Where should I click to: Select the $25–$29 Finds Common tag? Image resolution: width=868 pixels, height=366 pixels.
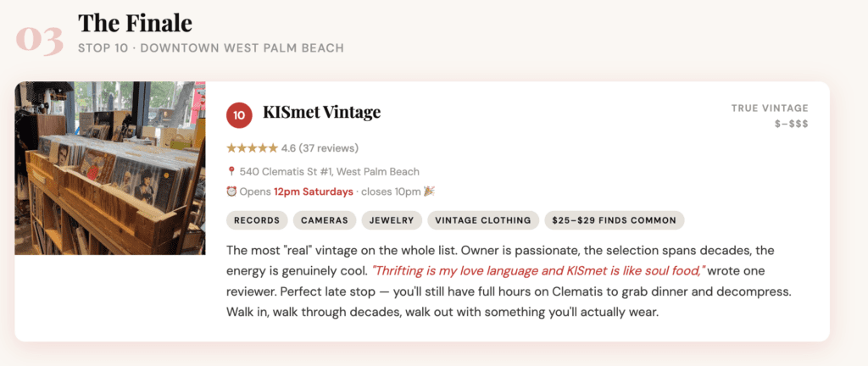tap(614, 220)
